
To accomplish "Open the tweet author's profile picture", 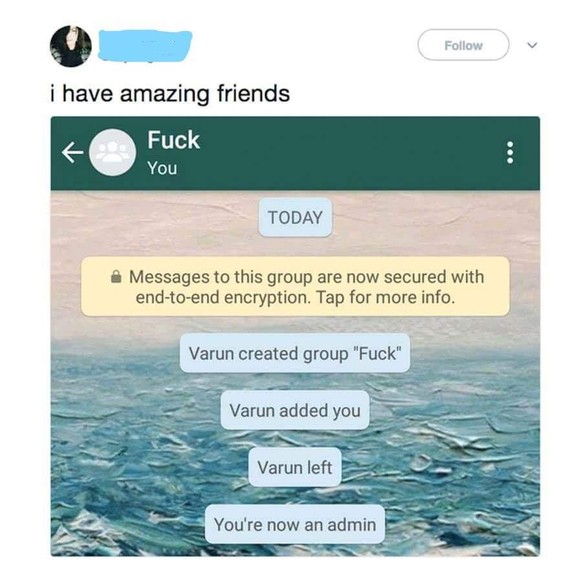I will (71, 46).
